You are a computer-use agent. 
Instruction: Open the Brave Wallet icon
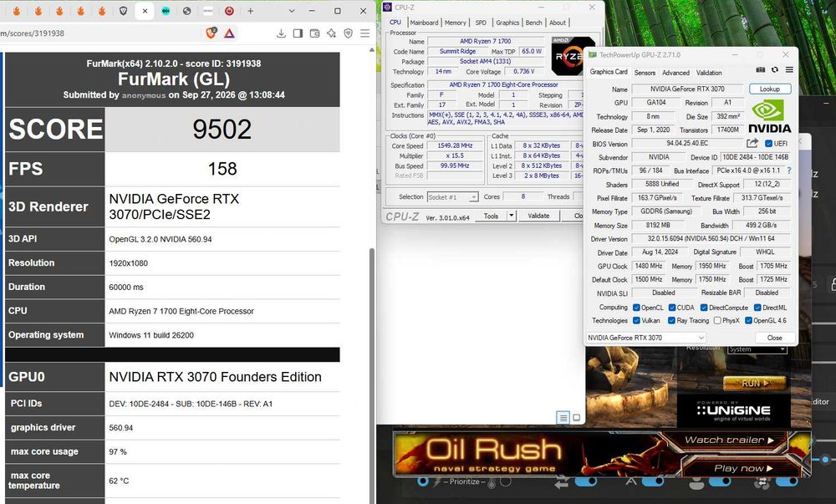pyautogui.click(x=314, y=33)
